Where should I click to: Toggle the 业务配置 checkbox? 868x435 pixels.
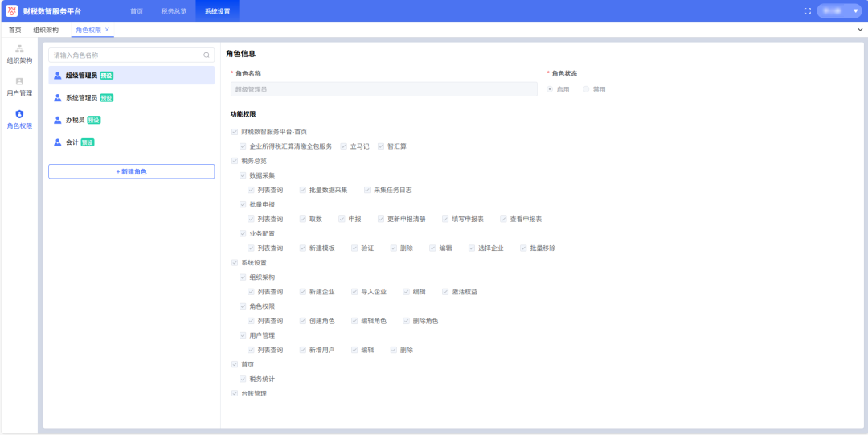(x=243, y=233)
